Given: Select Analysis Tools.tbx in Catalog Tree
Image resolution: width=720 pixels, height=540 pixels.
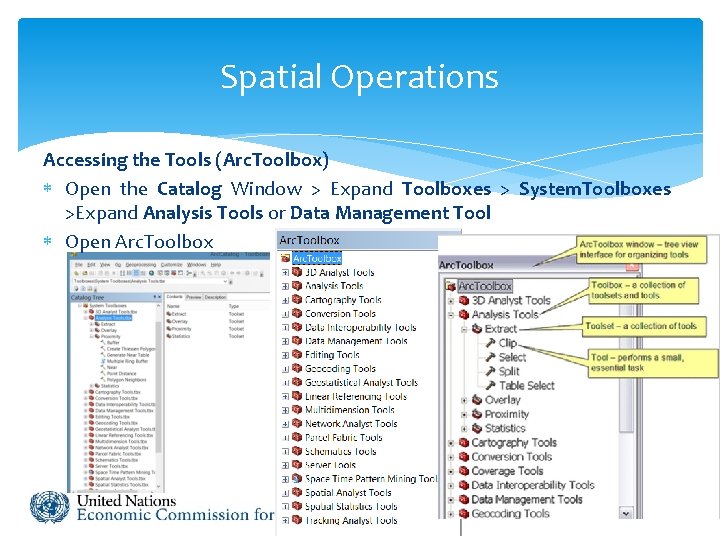Looking at the screenshot, I should click(x=113, y=318).
